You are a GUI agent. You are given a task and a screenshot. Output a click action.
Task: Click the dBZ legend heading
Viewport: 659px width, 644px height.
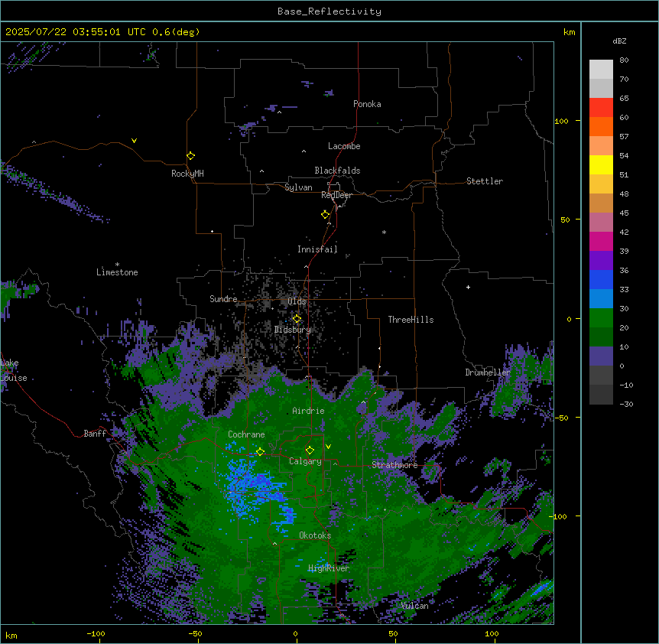tap(619, 41)
